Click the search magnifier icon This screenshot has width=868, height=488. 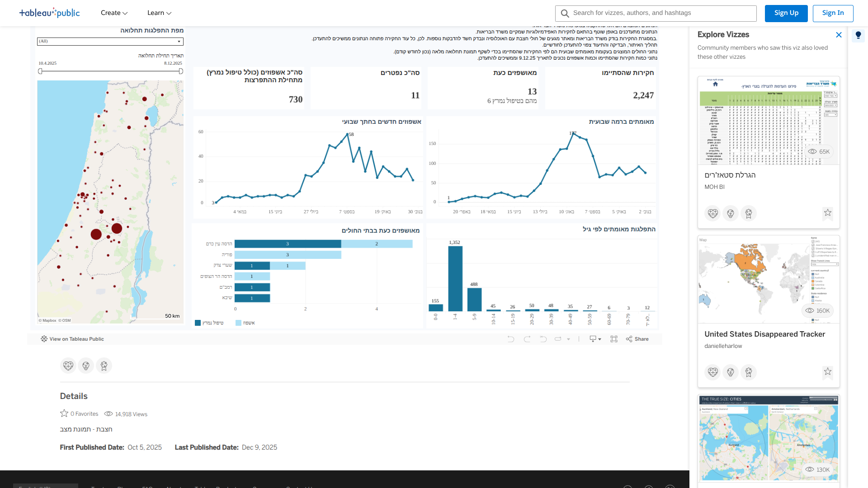click(565, 14)
